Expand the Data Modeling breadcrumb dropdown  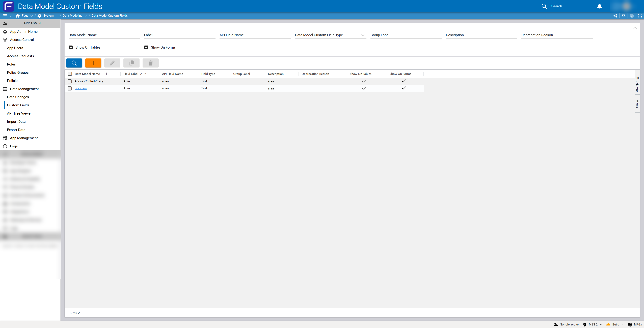pyautogui.click(x=86, y=16)
